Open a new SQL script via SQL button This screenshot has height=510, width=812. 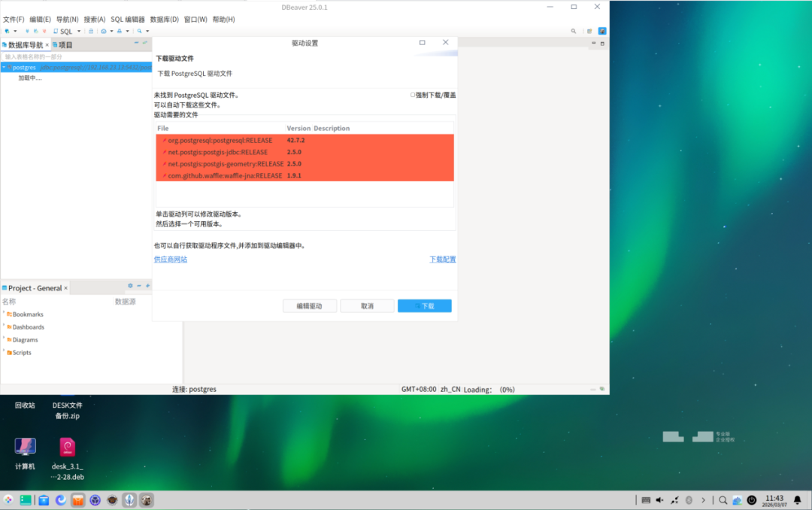(x=63, y=31)
